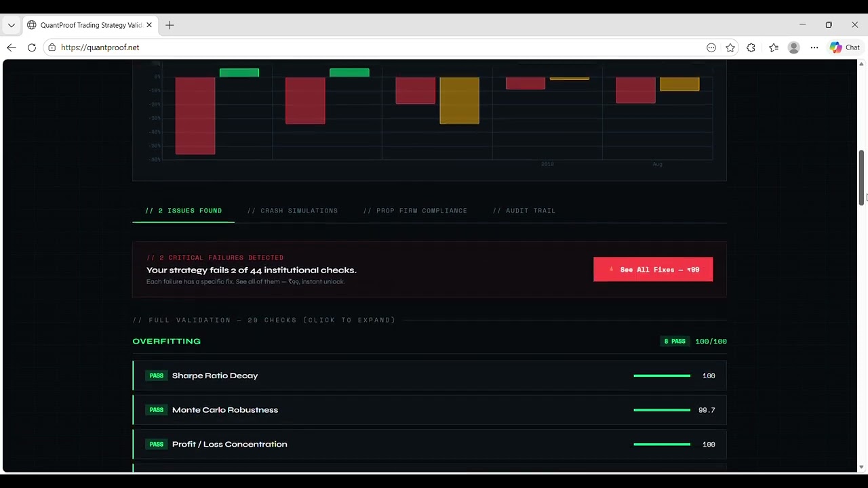Add this page to favorites with star
This screenshot has width=868, height=488.
pos(730,47)
